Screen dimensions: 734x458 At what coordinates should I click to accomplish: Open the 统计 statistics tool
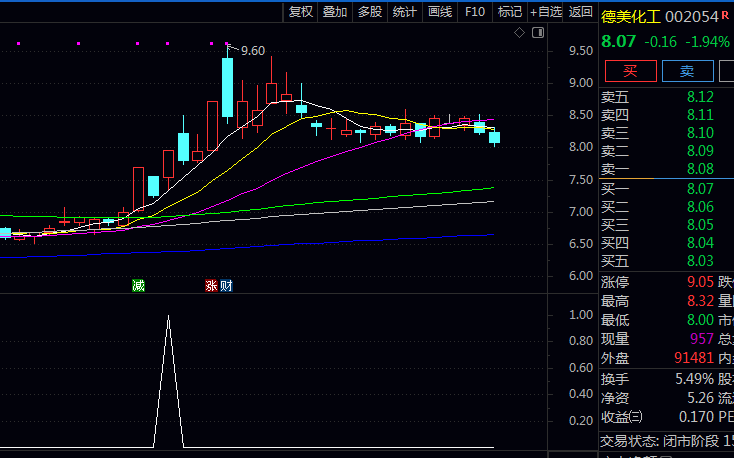point(405,12)
